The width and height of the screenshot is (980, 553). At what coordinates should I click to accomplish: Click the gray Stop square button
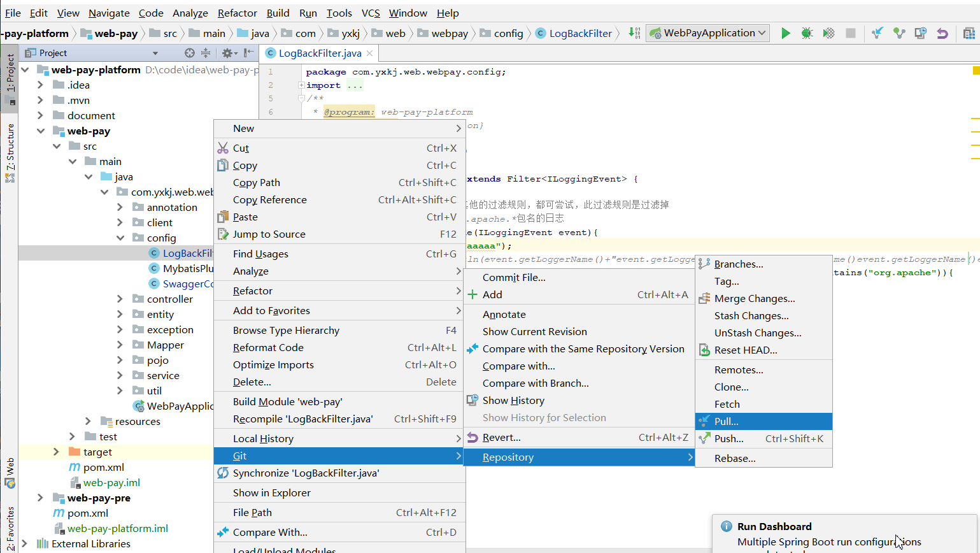coord(850,33)
